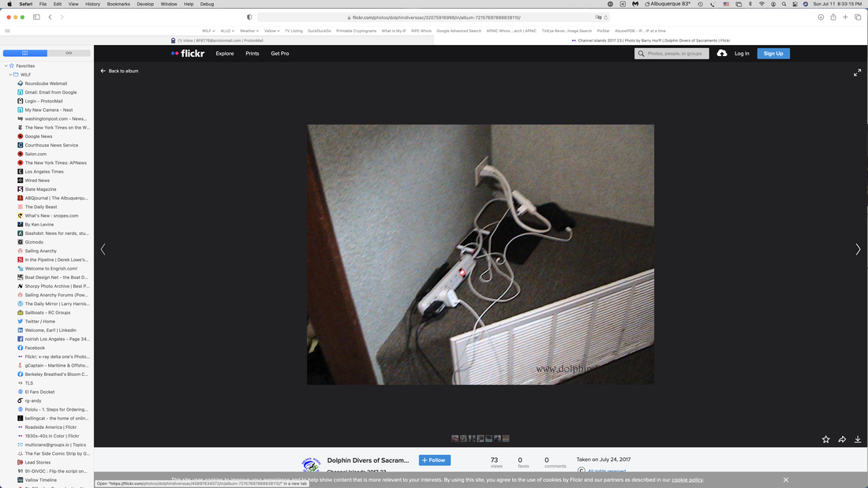Open the Weather favorites dropdown
Viewport: 868px width, 488px height.
point(249,31)
